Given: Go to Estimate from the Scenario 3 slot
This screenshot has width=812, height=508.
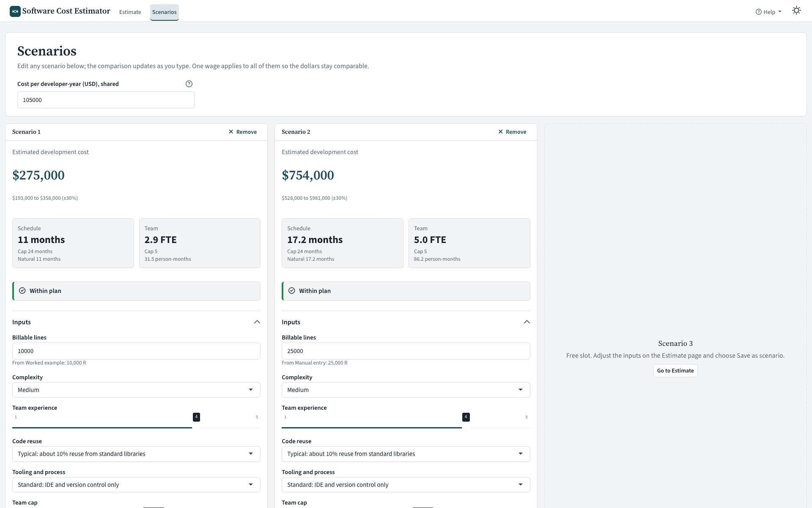Looking at the screenshot, I should click(x=675, y=370).
